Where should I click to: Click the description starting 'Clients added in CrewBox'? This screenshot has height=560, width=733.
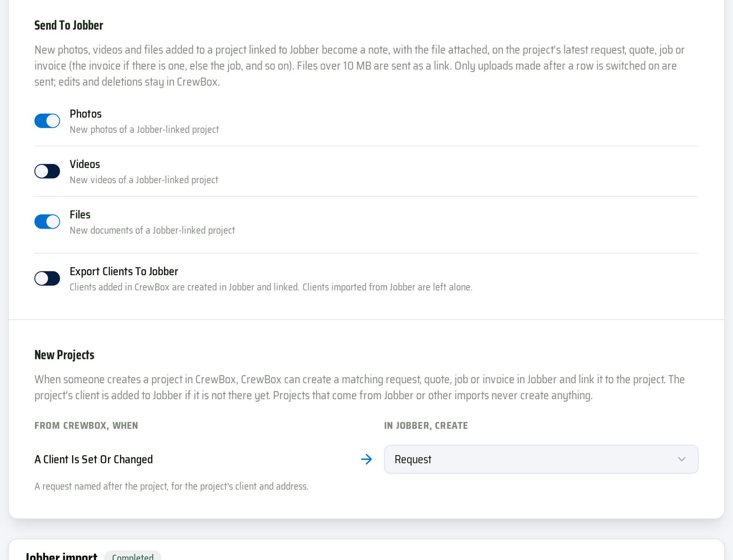click(x=271, y=287)
